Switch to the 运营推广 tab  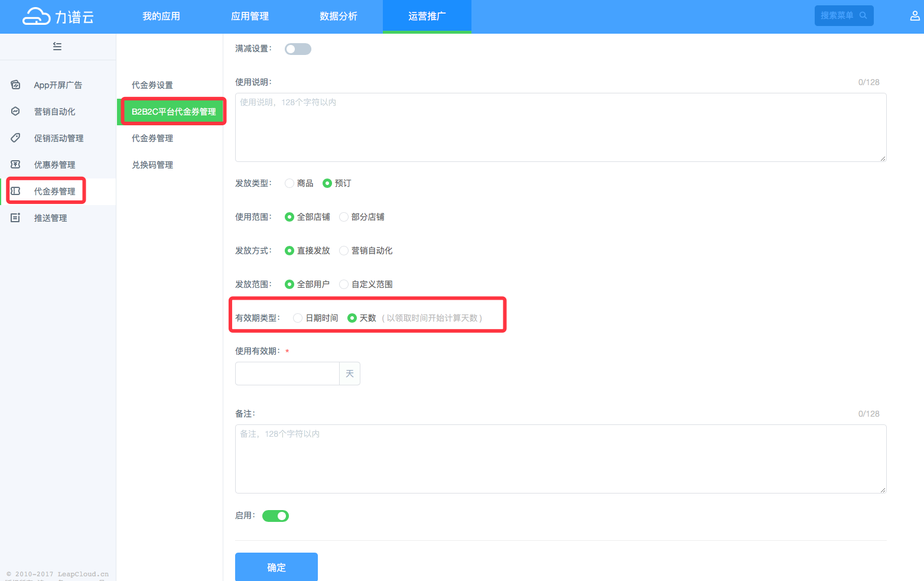(427, 17)
